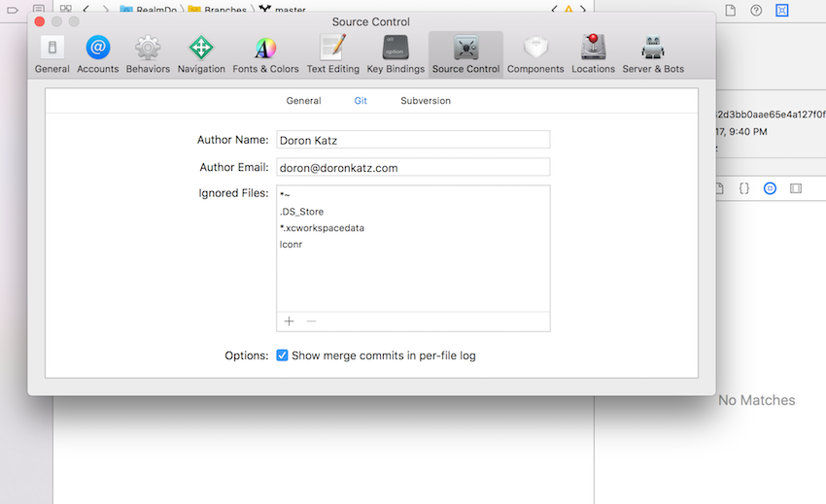Click master branch in Xcode jump bar
This screenshot has width=826, height=504.
point(283,9)
